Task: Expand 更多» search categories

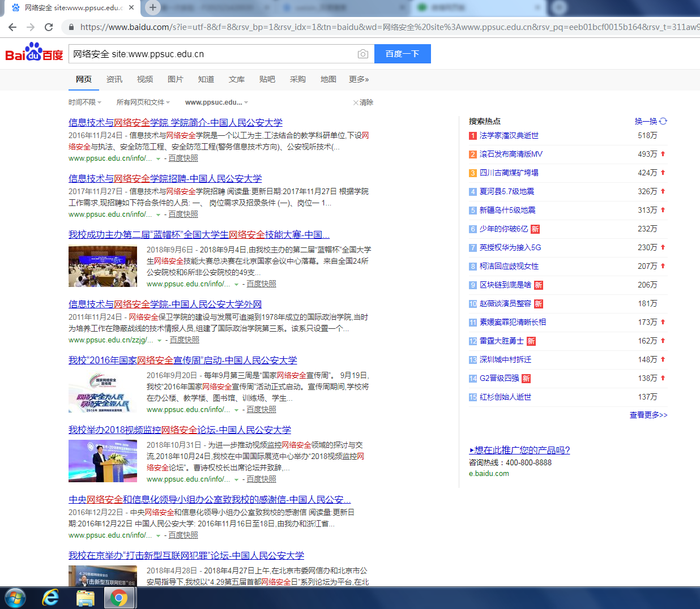Action: 359,79
